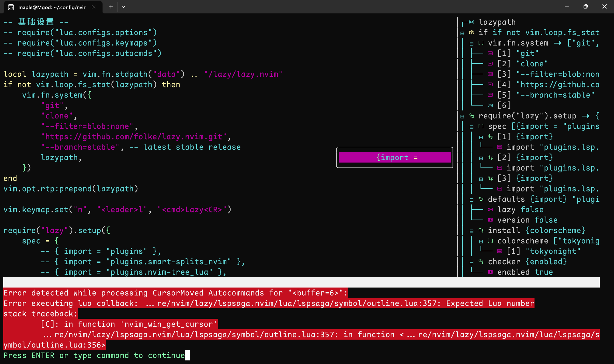This screenshot has height=364, width=614.
Task: Click the array icon beside the colorscheme node
Action: (490, 241)
